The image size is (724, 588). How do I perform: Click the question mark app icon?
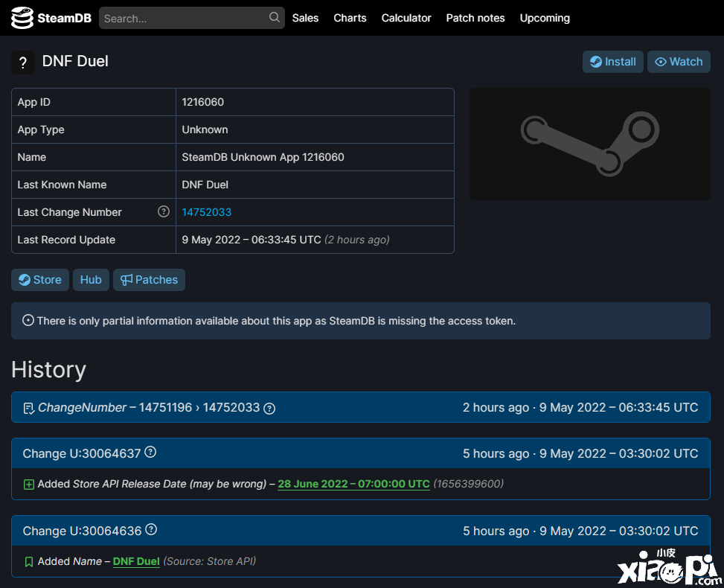click(x=23, y=63)
